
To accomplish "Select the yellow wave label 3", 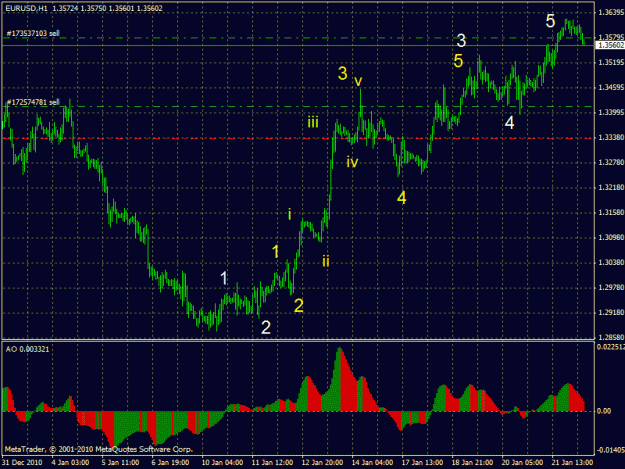I will pos(343,73).
